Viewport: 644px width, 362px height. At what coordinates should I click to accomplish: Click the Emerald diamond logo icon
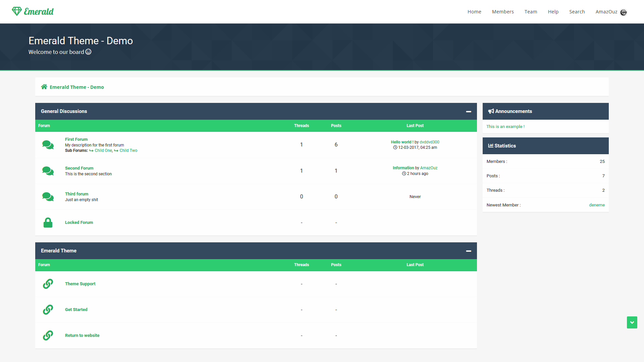[17, 11]
